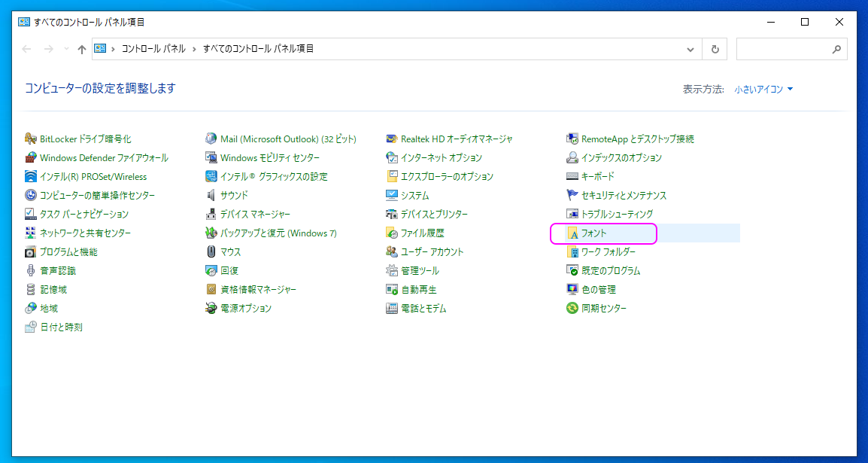The width and height of the screenshot is (868, 463).
Task: Click the ワーク フォルダー link
Action: [609, 252]
